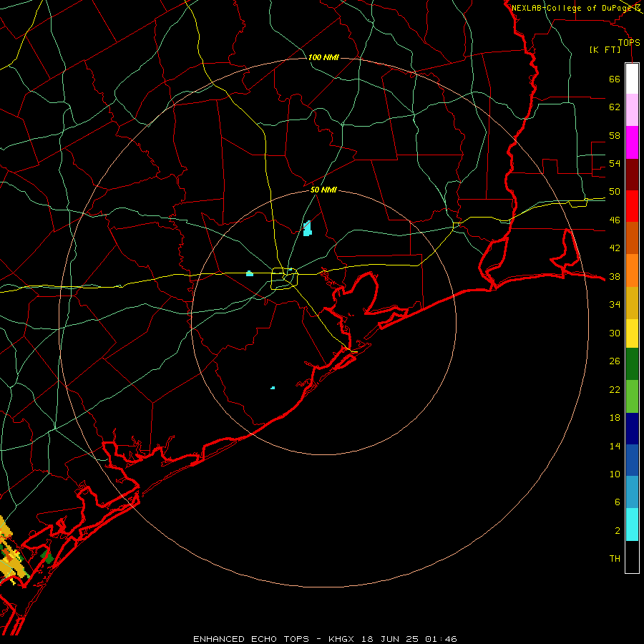The image size is (644, 644).
Task: Click the light green legend swatch
Action: (x=632, y=396)
